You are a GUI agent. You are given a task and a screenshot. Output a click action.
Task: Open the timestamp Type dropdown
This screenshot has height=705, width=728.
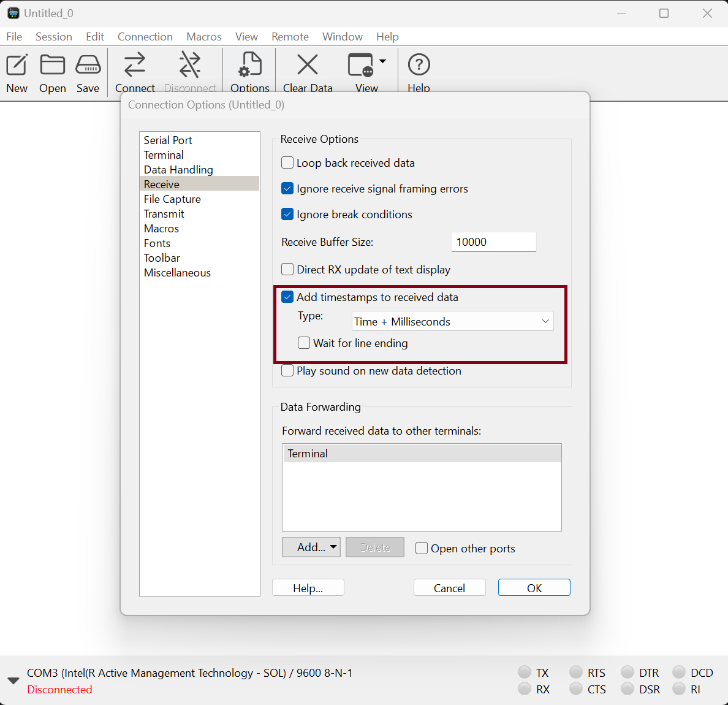(x=452, y=322)
